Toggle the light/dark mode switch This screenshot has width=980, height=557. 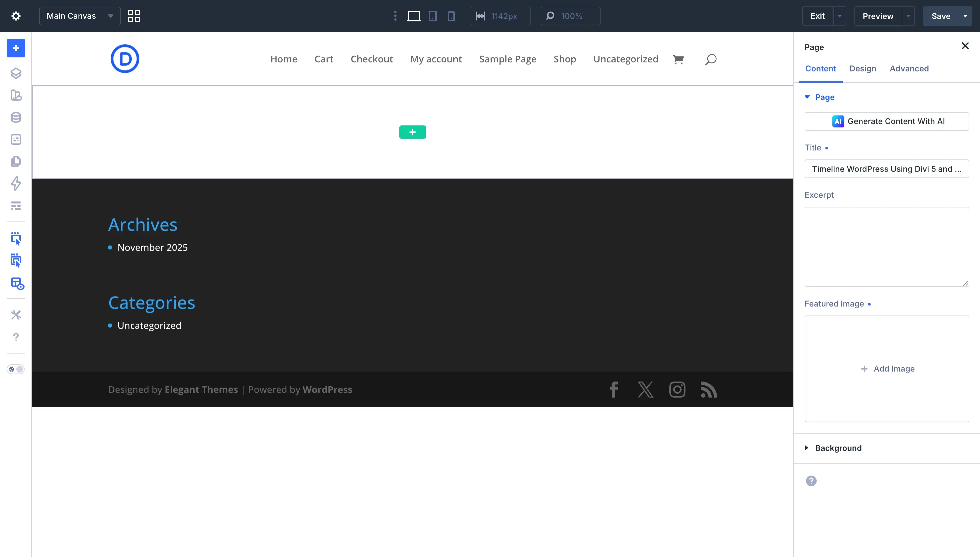(x=16, y=369)
